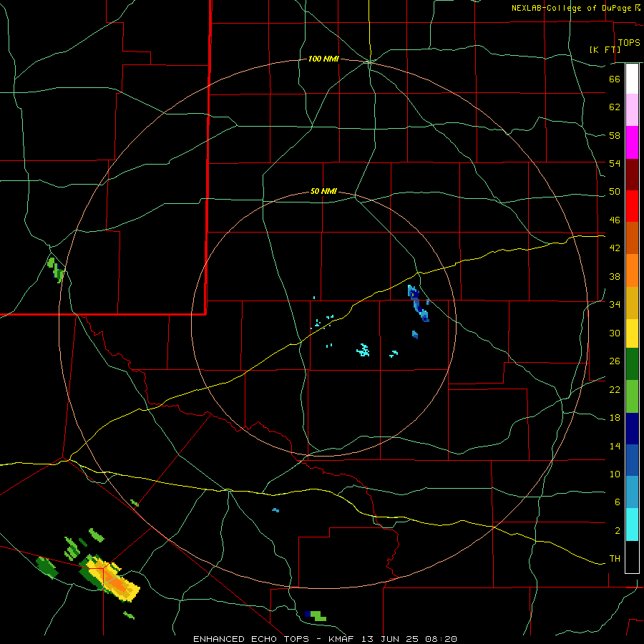Select the bright red legend swatch
This screenshot has width=644, height=644.
pos(632,206)
